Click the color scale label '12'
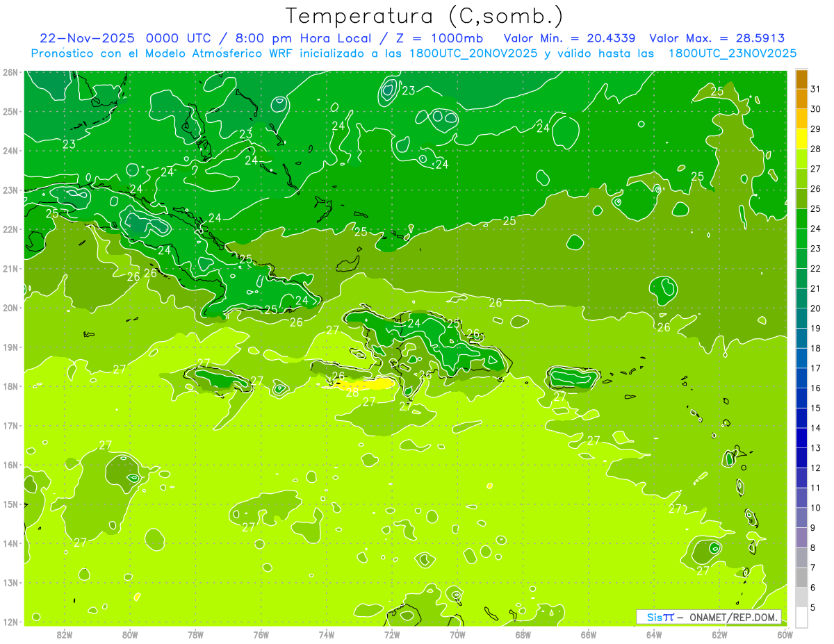834x644 pixels. [816, 468]
